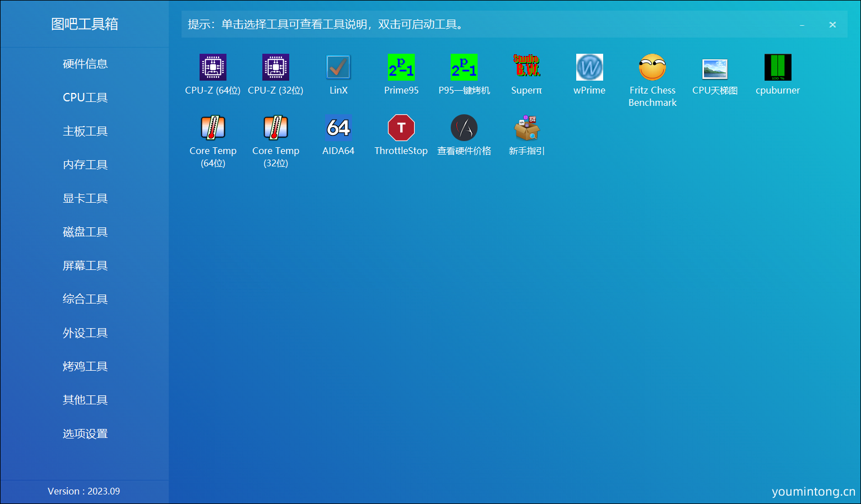The height and width of the screenshot is (504, 861).
Task: Switch to the 硬件信息 category
Action: (85, 64)
